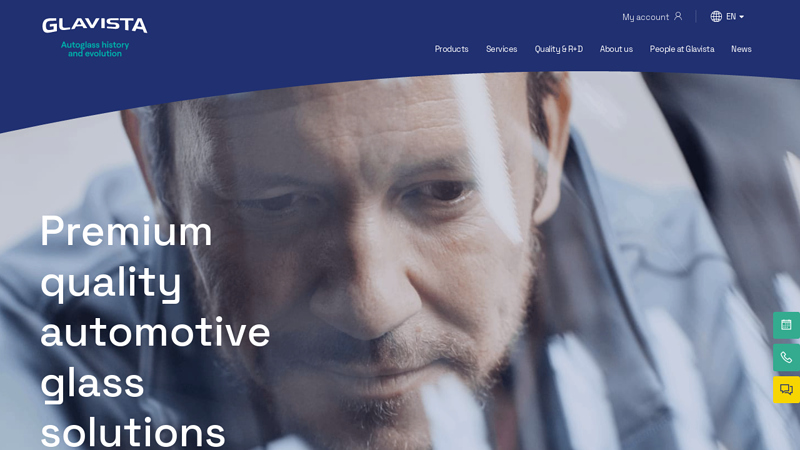Viewport: 800px width, 450px height.
Task: Click the word 'solutions' in hero heading
Action: click(133, 433)
